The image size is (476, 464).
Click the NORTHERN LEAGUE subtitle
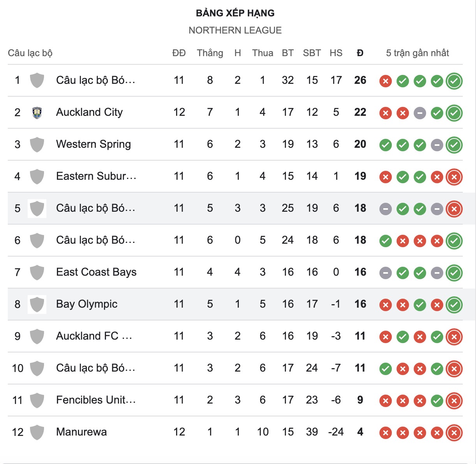235,30
